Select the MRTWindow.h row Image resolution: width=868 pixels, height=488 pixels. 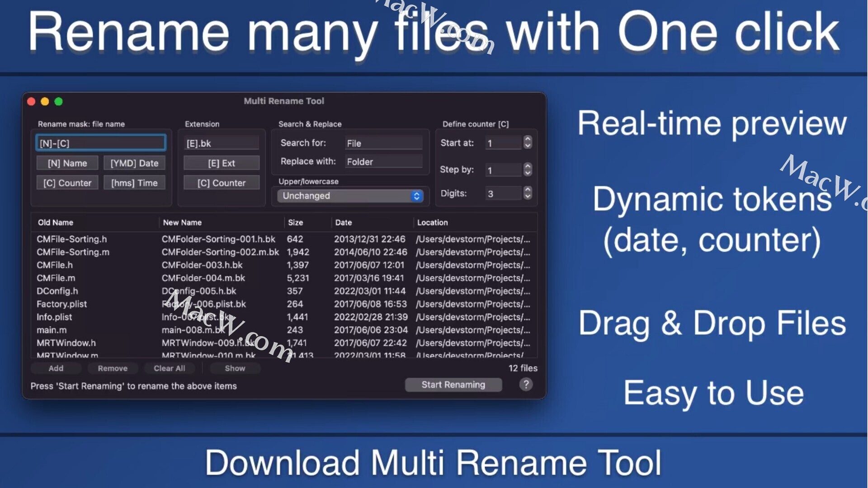tap(284, 343)
